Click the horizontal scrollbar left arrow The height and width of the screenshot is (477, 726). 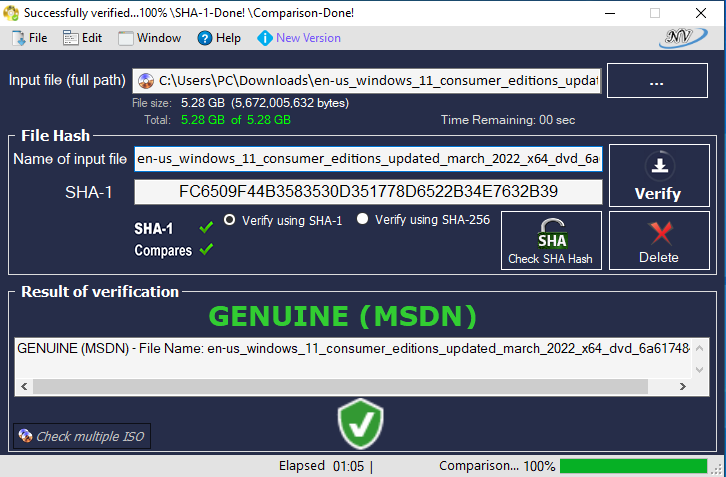tap(24, 386)
